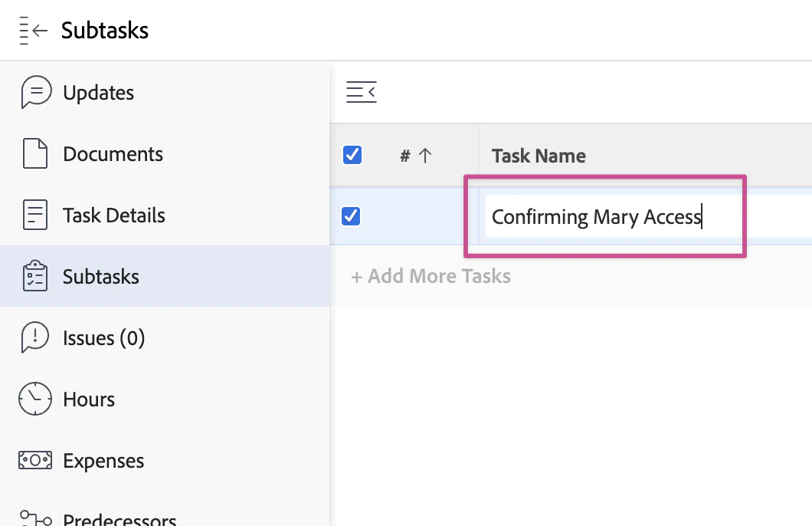Switch to the Hours section
This screenshot has height=526, width=812.
pos(88,399)
